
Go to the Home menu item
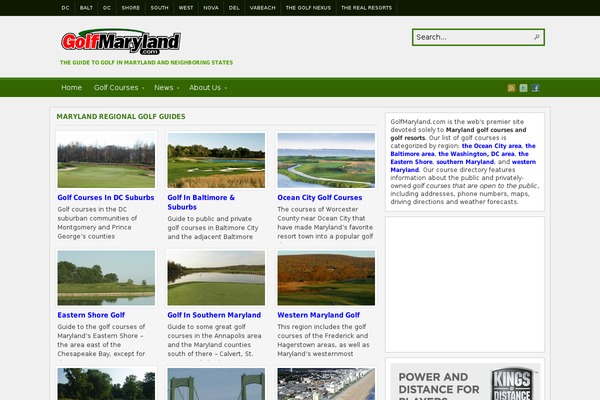tap(72, 88)
